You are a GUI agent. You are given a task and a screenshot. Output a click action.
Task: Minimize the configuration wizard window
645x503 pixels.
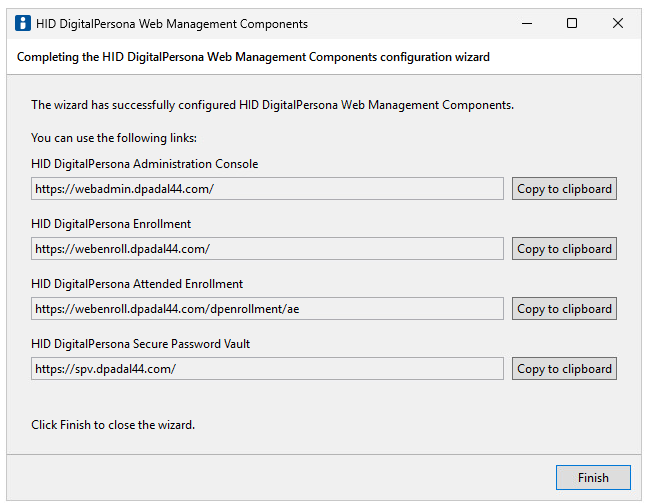click(x=526, y=23)
